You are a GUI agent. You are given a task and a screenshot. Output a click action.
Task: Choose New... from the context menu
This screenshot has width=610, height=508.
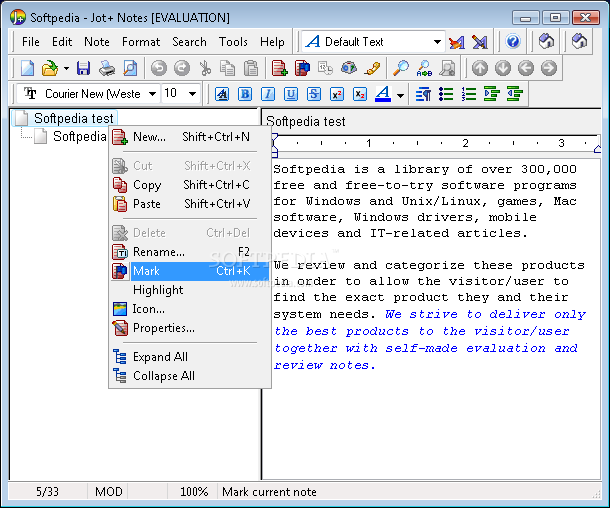190,137
